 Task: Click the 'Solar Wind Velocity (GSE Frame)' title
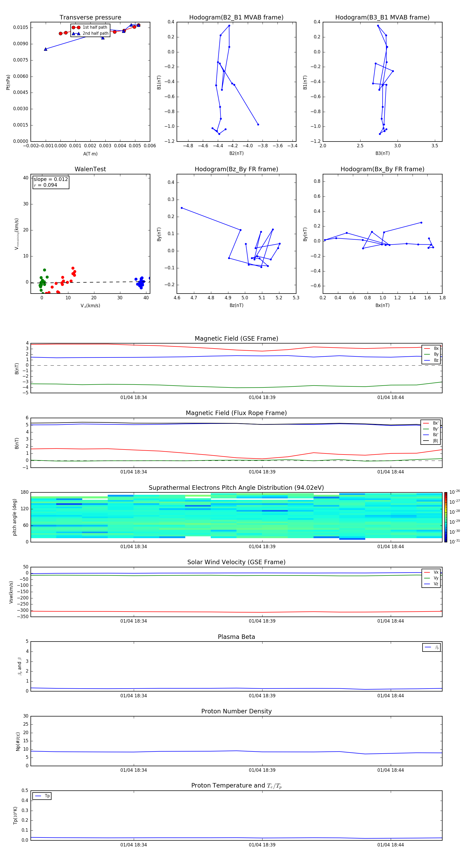236,562
